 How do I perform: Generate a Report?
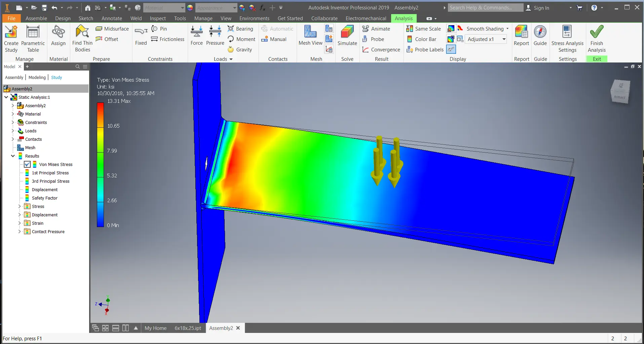click(x=521, y=36)
